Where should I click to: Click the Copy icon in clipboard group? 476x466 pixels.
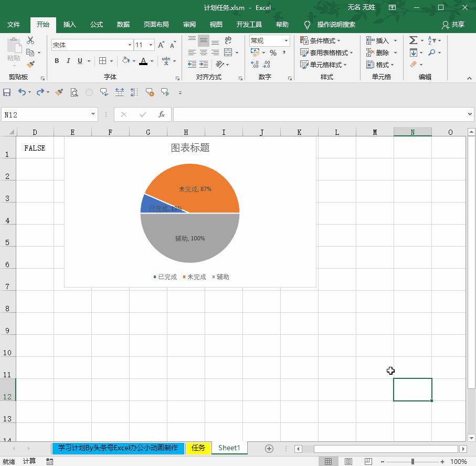tap(30, 52)
